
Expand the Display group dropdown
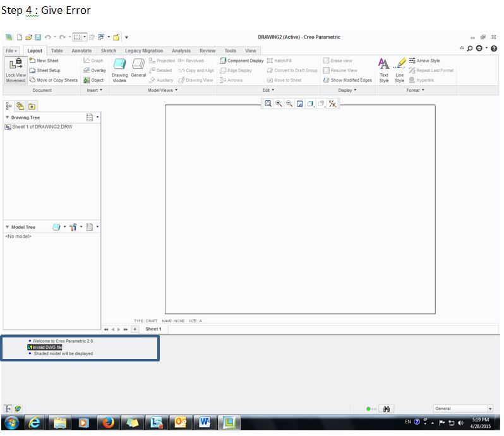[347, 90]
